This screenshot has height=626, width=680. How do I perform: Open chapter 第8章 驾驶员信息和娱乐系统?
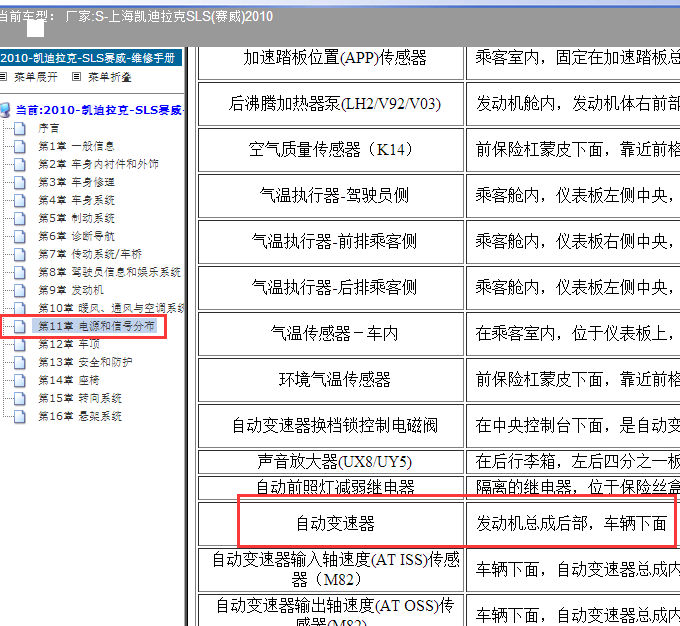pyautogui.click(x=109, y=272)
